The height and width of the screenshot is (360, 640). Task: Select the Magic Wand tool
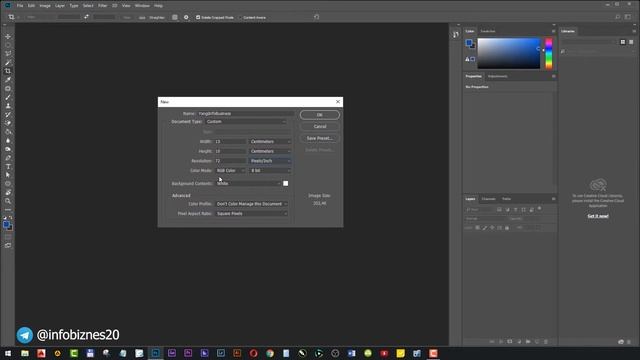[x=8, y=62]
